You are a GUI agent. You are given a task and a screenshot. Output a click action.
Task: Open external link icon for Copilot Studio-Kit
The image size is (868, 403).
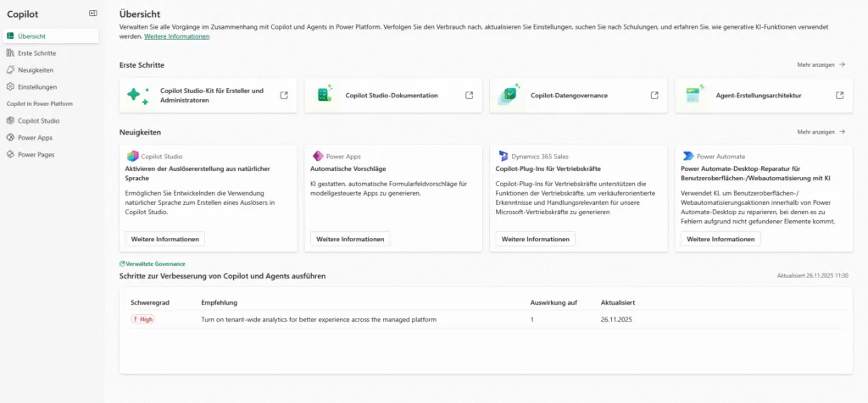click(284, 96)
